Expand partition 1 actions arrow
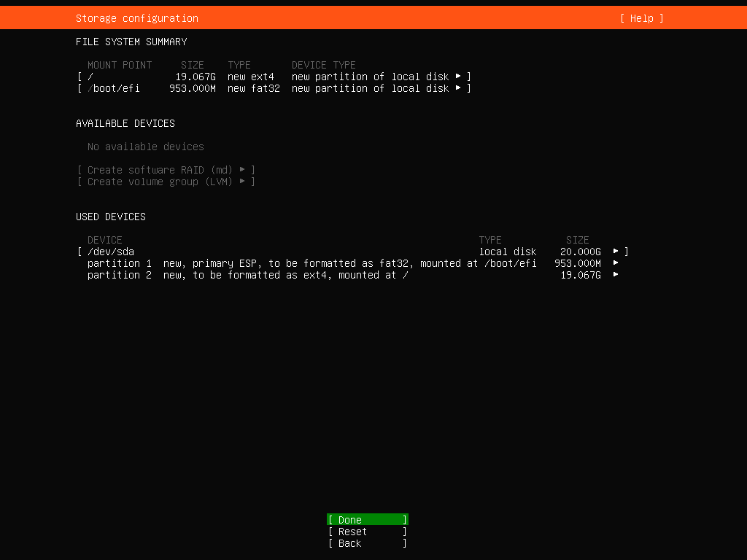 (616, 263)
